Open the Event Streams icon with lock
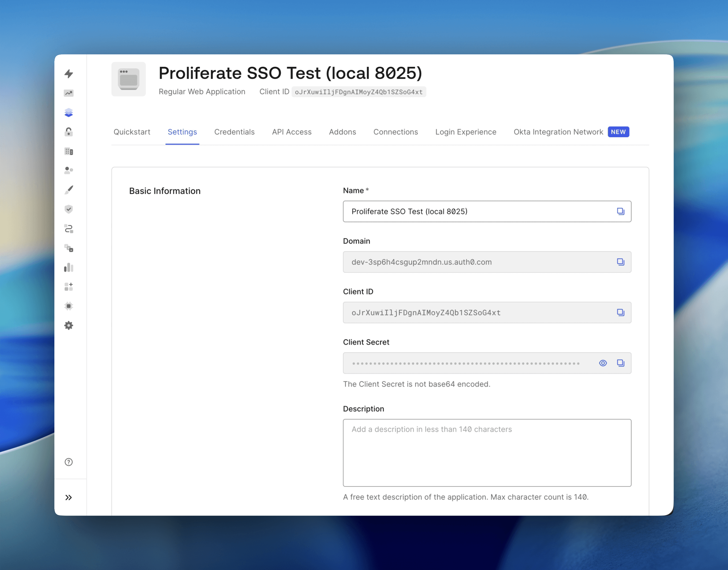 [x=69, y=248]
